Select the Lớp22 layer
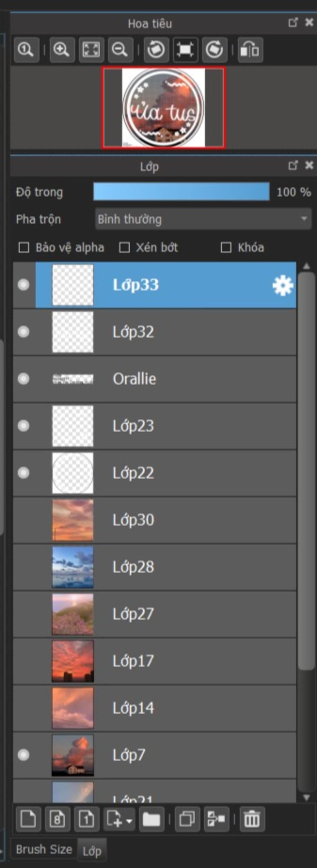Viewport: 317px width, 868px height. tap(169, 473)
